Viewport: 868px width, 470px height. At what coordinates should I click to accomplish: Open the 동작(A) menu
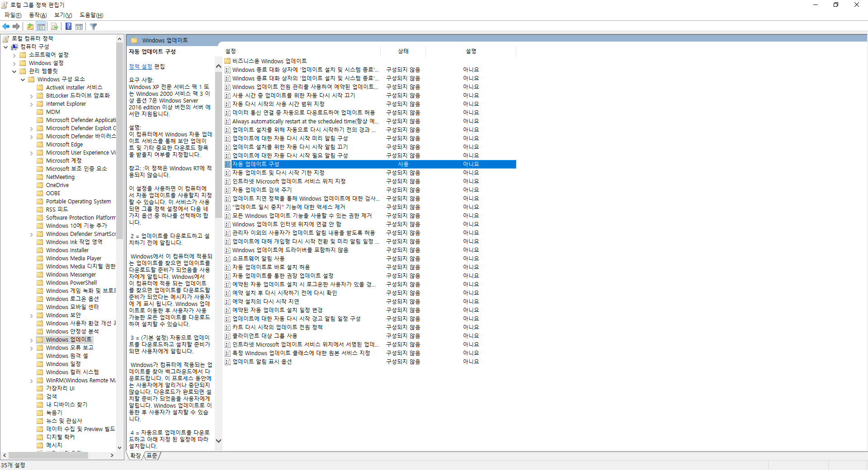point(38,15)
